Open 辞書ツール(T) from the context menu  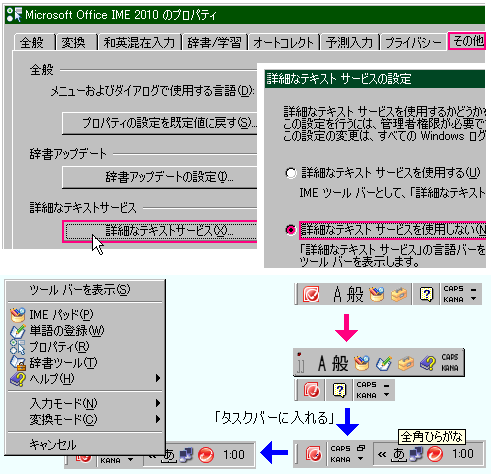pos(86,363)
